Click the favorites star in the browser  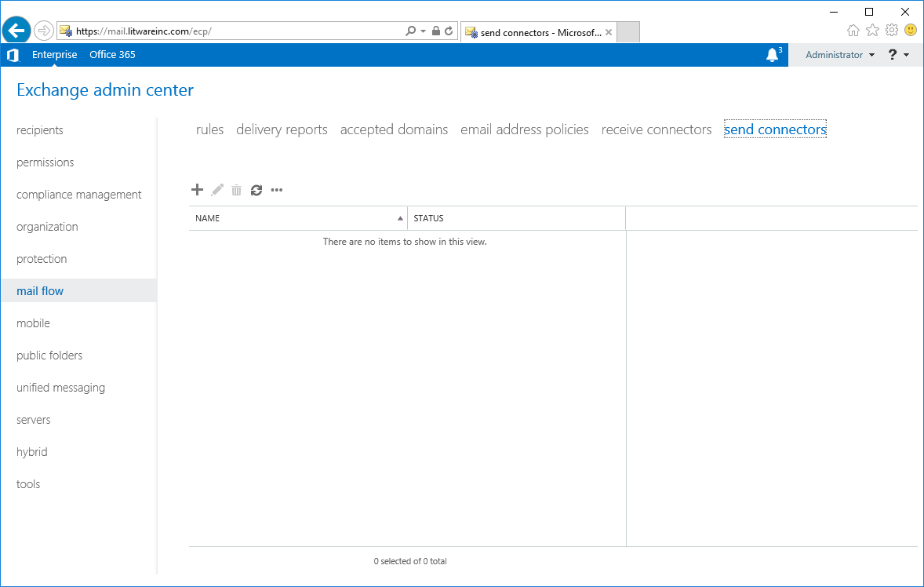click(872, 29)
